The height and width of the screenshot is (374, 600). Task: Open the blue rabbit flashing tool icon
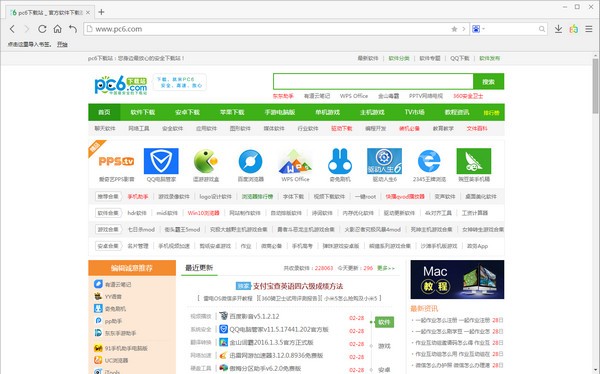coord(340,161)
